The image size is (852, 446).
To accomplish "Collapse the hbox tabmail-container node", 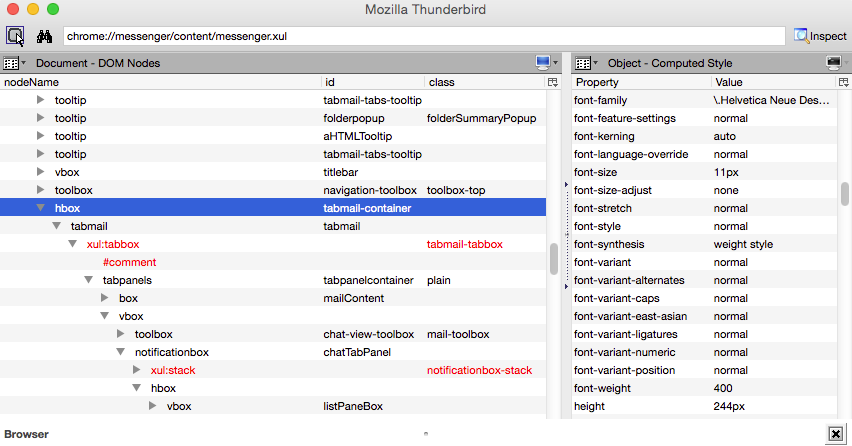I will pyautogui.click(x=40, y=208).
